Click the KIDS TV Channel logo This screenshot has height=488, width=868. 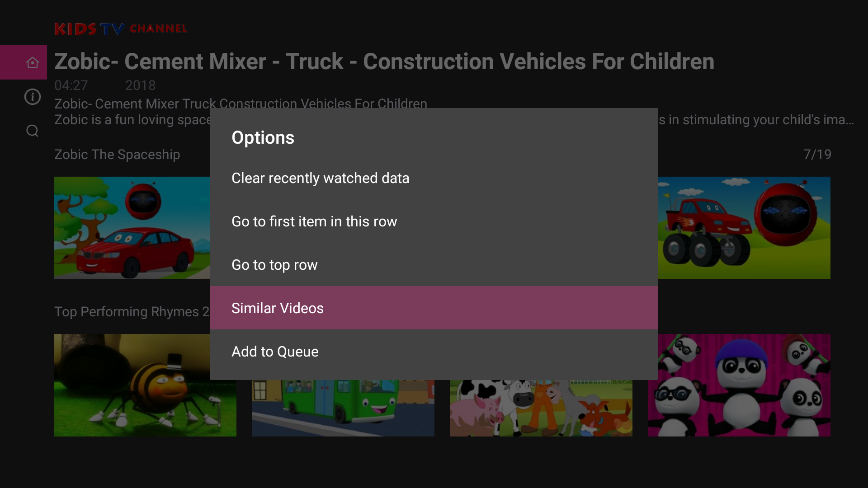click(120, 28)
